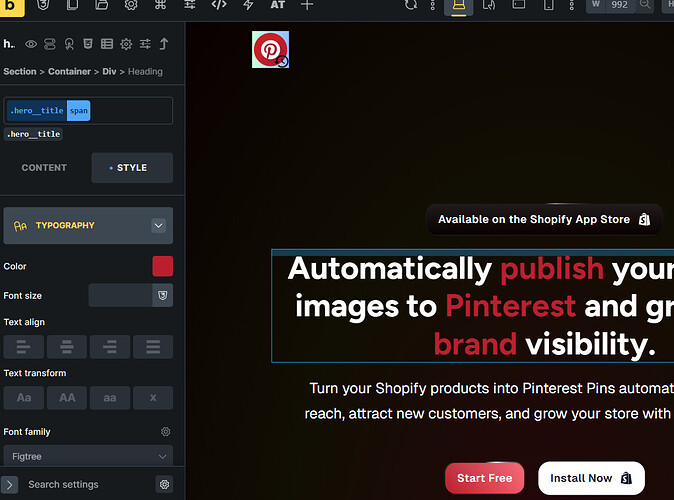Set text transform to none x

point(153,398)
